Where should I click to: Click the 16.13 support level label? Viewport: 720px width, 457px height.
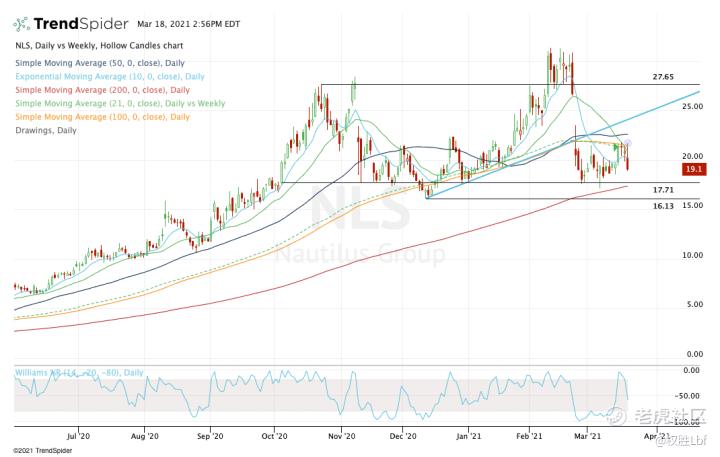[x=663, y=206]
